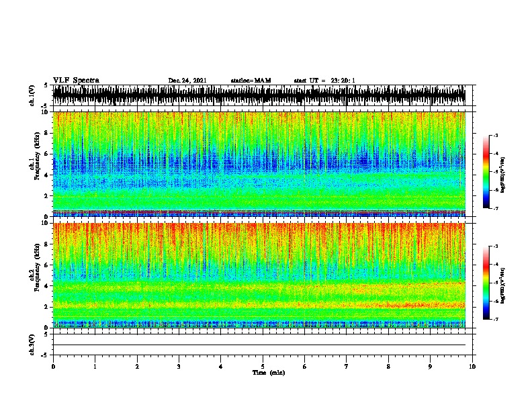
Task: Click time axis tick label "9"
Action: 431,367
